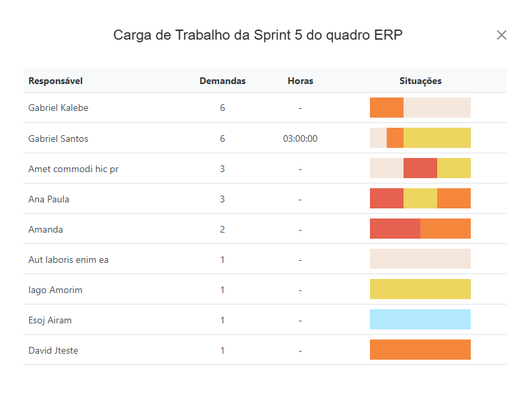Screen dimensions: 532x400
Task: Click the red segment in Amet commodi's bar
Action: coord(420,168)
